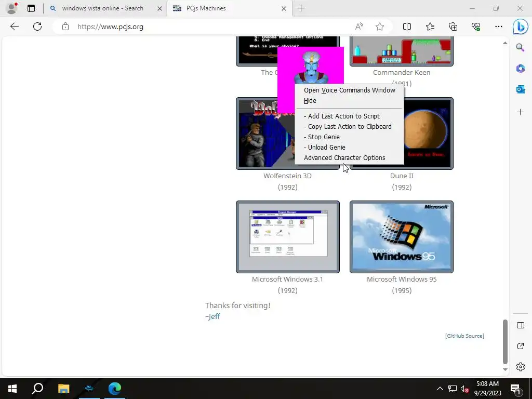532x399 pixels.
Task: Add a sidebar app with plus icon
Action: point(520,112)
